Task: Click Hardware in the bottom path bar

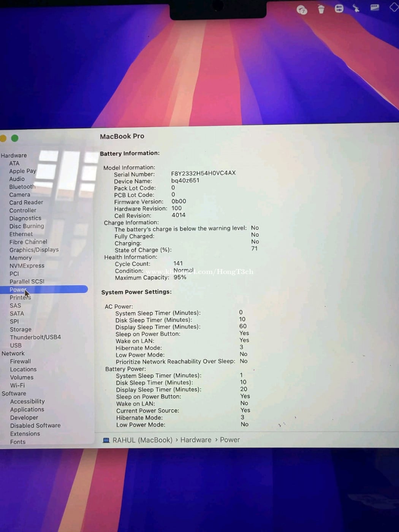Action: [x=196, y=440]
